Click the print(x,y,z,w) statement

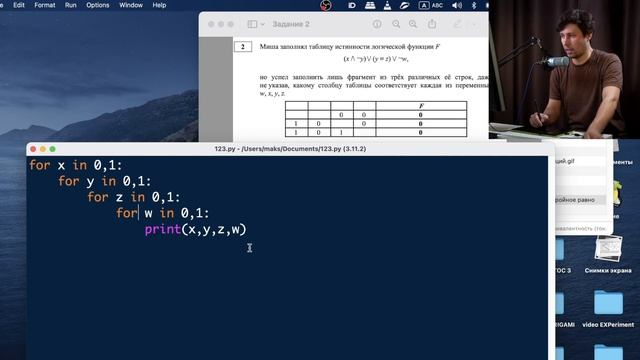click(196, 229)
